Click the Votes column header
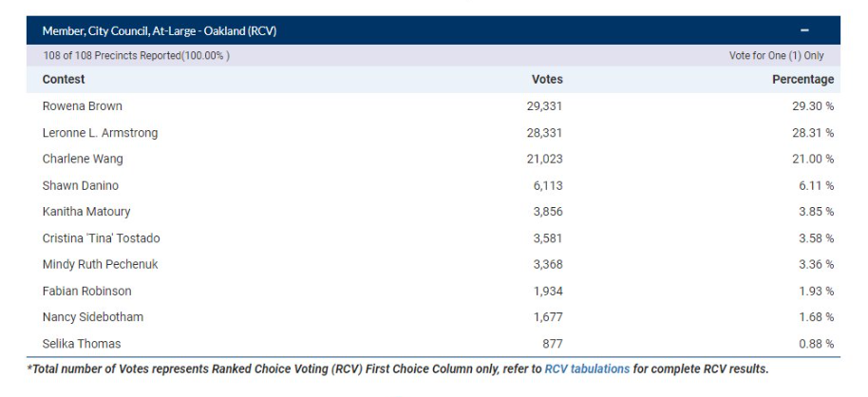 pyautogui.click(x=547, y=80)
